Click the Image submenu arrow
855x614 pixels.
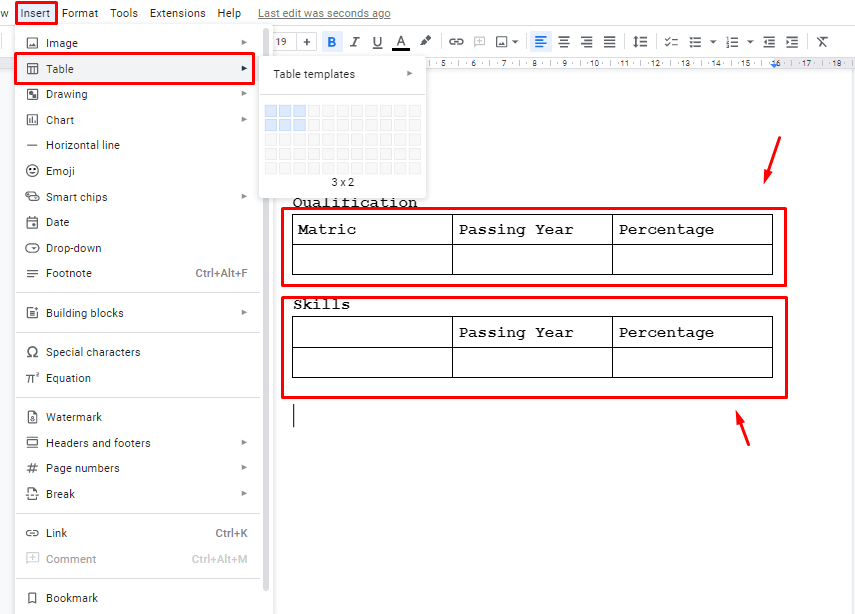[x=244, y=43]
